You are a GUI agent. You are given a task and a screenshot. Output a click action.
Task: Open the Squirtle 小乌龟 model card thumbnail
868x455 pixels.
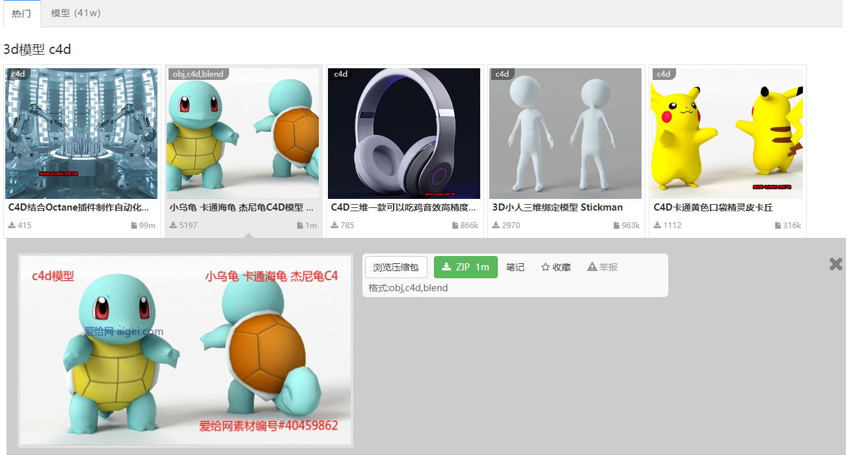click(243, 133)
